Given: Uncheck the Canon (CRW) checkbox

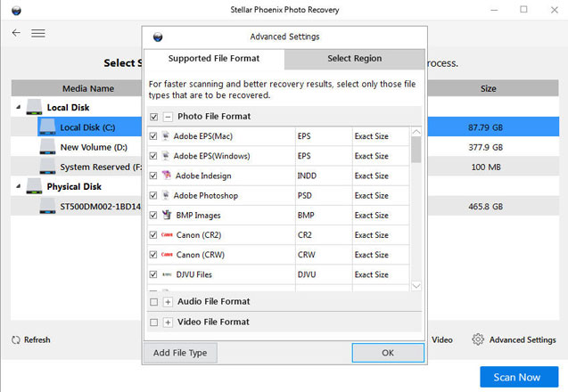Looking at the screenshot, I should click(153, 255).
